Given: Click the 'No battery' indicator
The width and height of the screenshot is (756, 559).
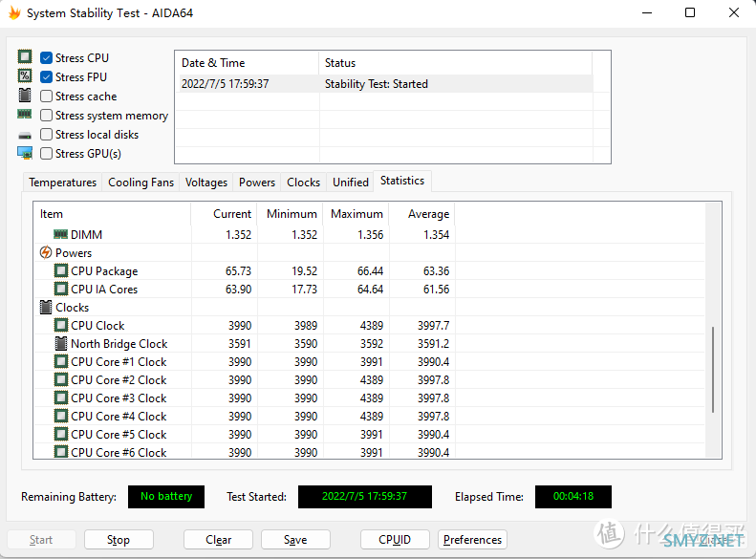Looking at the screenshot, I should tap(166, 496).
